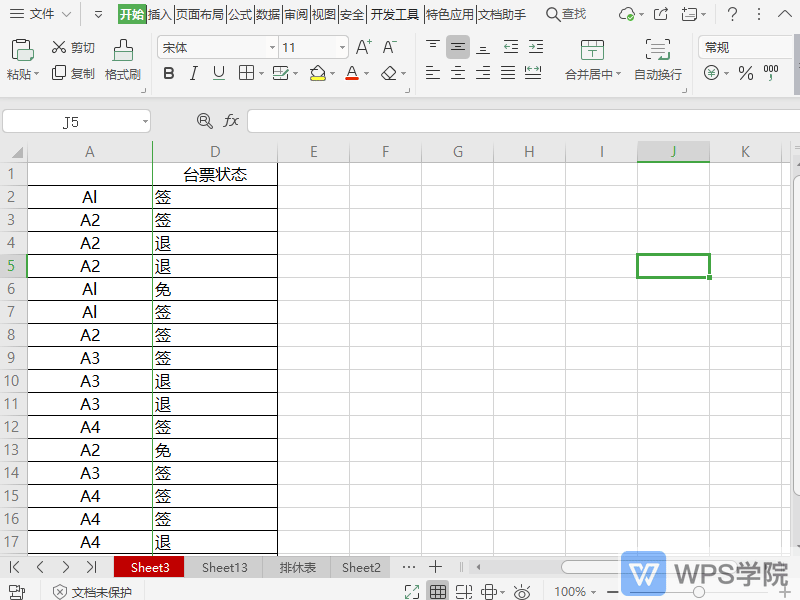The width and height of the screenshot is (800, 600).
Task: Switch to the Sheet2 worksheet tab
Action: [x=360, y=567]
